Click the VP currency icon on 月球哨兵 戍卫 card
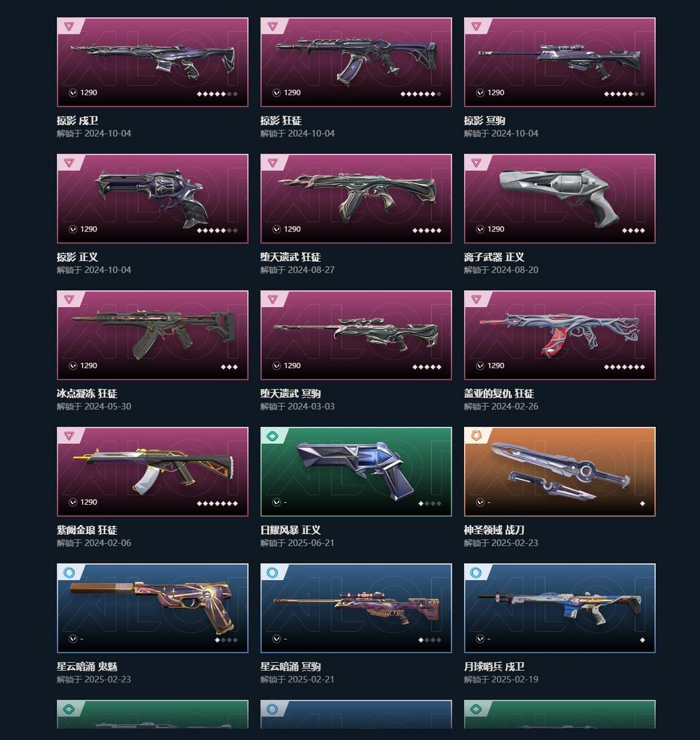 click(x=480, y=638)
